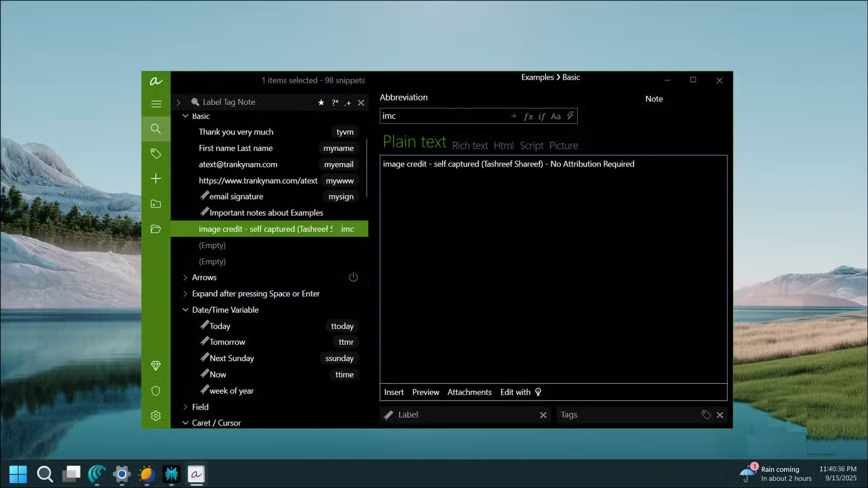868x488 pixels.
Task: Switch to the Picture tab
Action: pos(563,145)
